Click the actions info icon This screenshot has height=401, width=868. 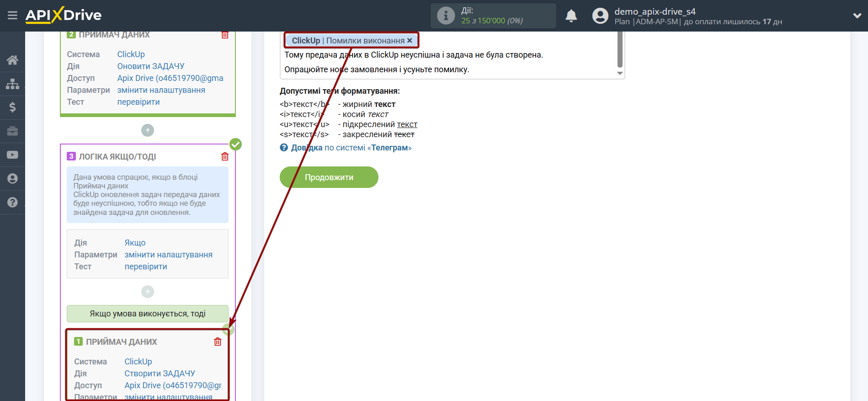(x=446, y=16)
